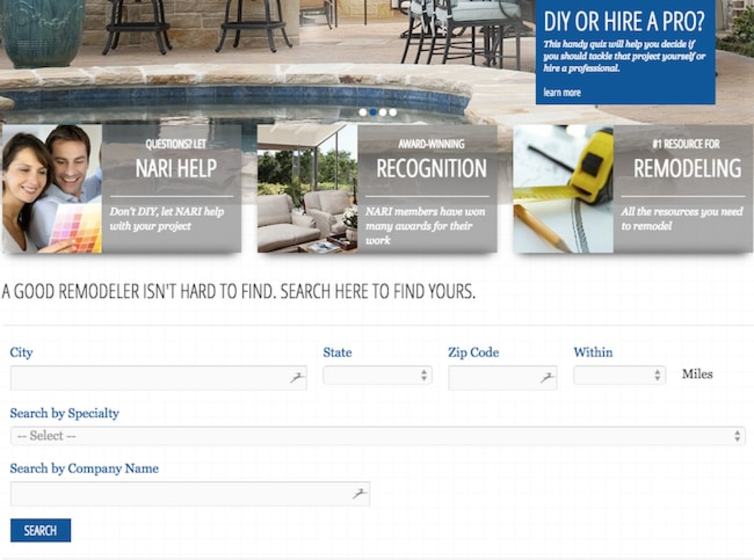Open the State dropdown
The height and width of the screenshot is (560, 754).
pyautogui.click(x=377, y=375)
